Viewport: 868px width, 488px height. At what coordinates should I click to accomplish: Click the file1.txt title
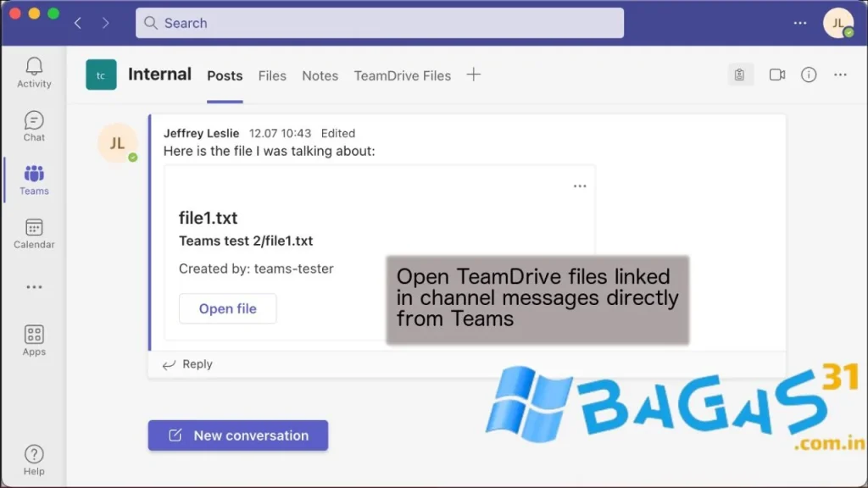pyautogui.click(x=209, y=218)
